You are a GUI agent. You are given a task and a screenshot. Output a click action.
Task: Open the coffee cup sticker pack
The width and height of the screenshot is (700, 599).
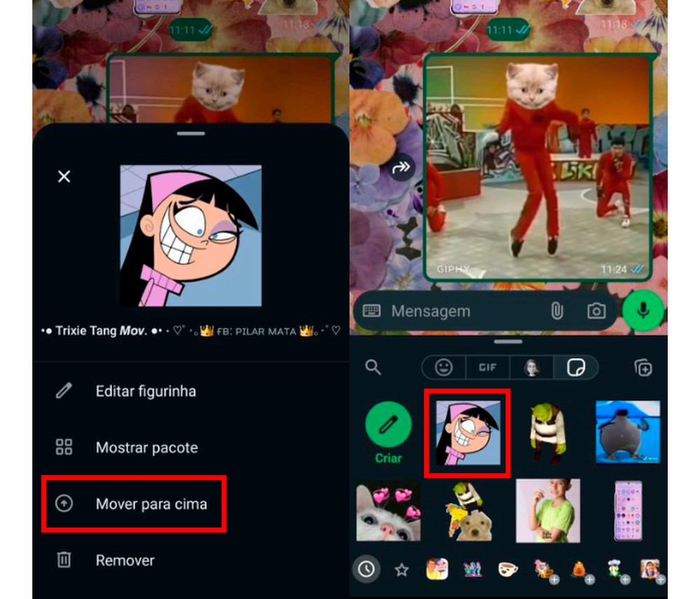pyautogui.click(x=508, y=569)
